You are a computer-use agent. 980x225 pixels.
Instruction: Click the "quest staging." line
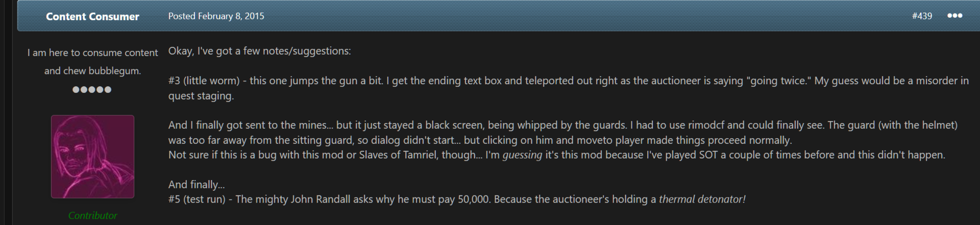click(201, 96)
